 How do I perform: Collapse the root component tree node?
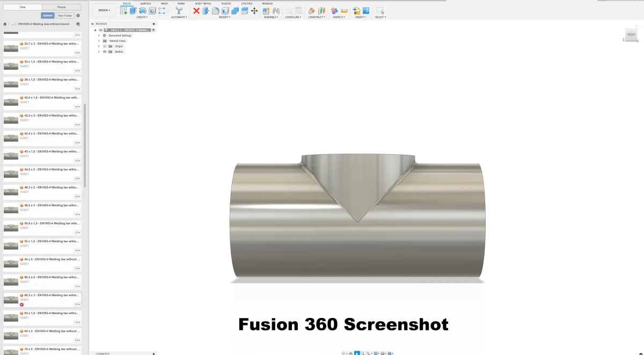coord(95,30)
